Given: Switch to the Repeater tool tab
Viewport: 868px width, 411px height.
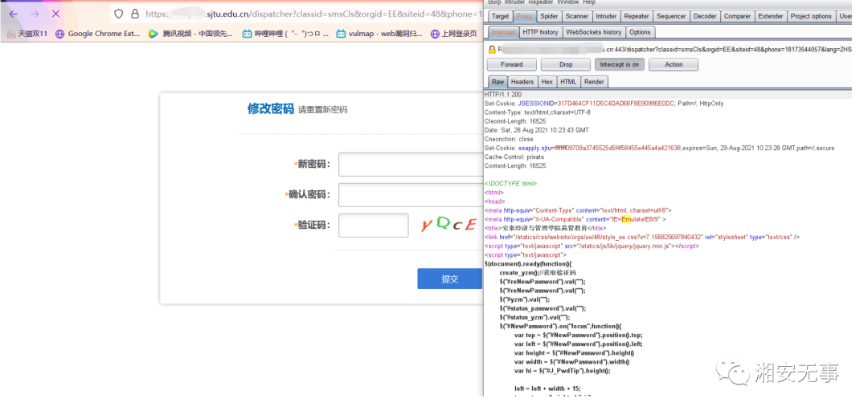Looking at the screenshot, I should pos(636,17).
